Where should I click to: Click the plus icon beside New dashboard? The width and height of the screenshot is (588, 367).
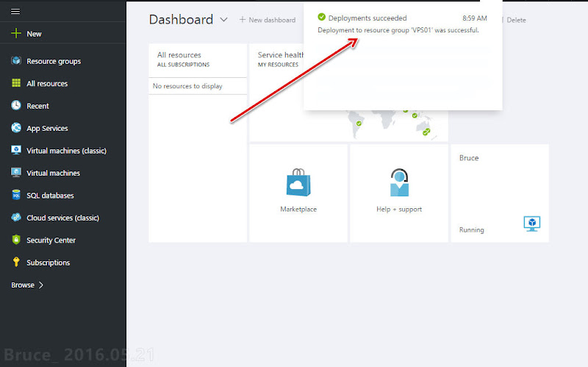(243, 19)
